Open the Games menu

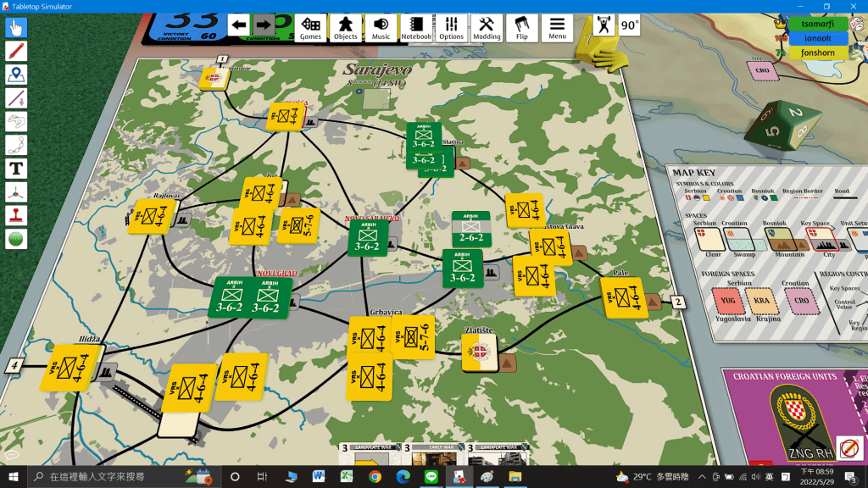310,27
